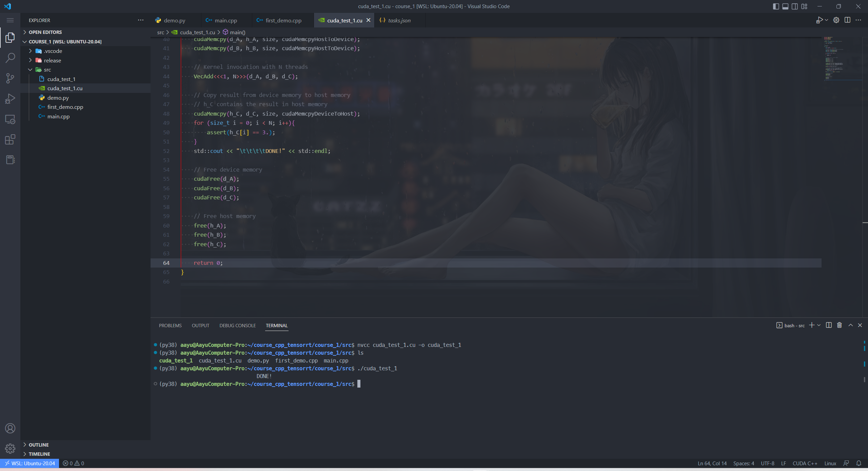Toggle secondary side bar layout button
Image resolution: width=868 pixels, height=471 pixels.
pyautogui.click(x=795, y=6)
